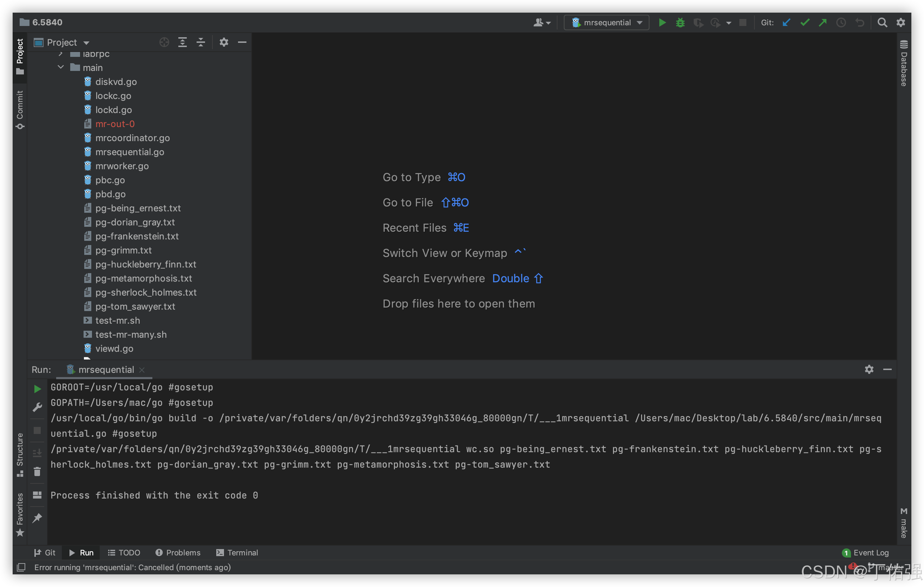Expand all in Project panel
This screenshot has width=924, height=587.
tap(183, 42)
